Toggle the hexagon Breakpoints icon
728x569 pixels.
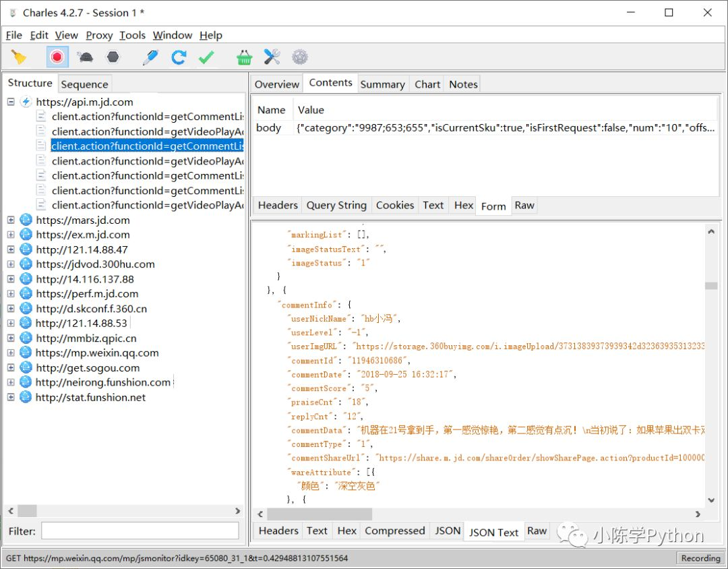tap(113, 57)
